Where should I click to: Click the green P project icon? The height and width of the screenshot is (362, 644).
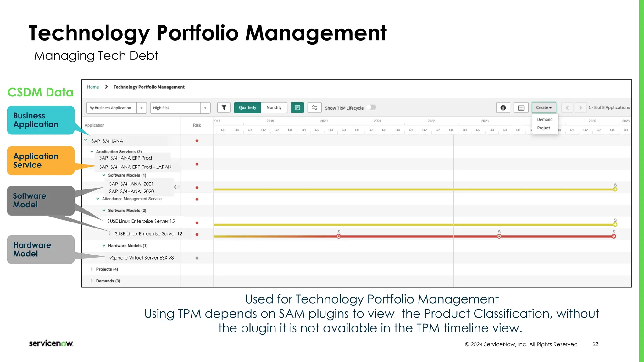point(297,108)
